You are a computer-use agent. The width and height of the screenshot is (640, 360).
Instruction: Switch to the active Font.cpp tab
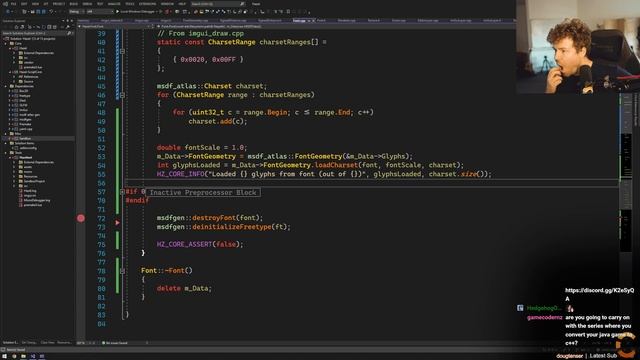(x=299, y=20)
